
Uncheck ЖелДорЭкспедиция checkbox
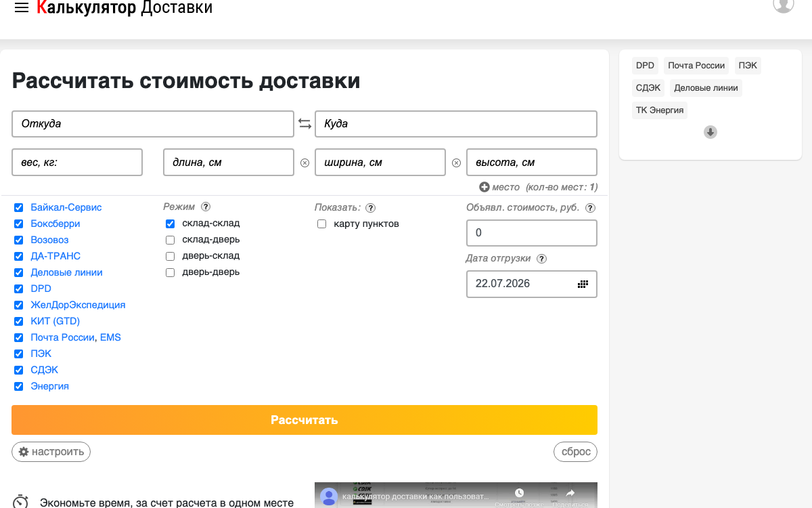pyautogui.click(x=19, y=305)
